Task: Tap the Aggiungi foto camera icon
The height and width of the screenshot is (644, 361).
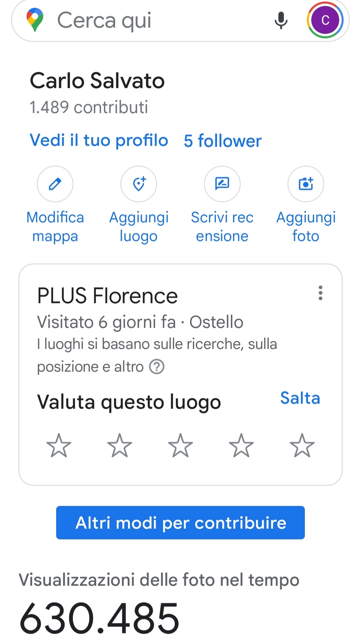Action: point(306,184)
